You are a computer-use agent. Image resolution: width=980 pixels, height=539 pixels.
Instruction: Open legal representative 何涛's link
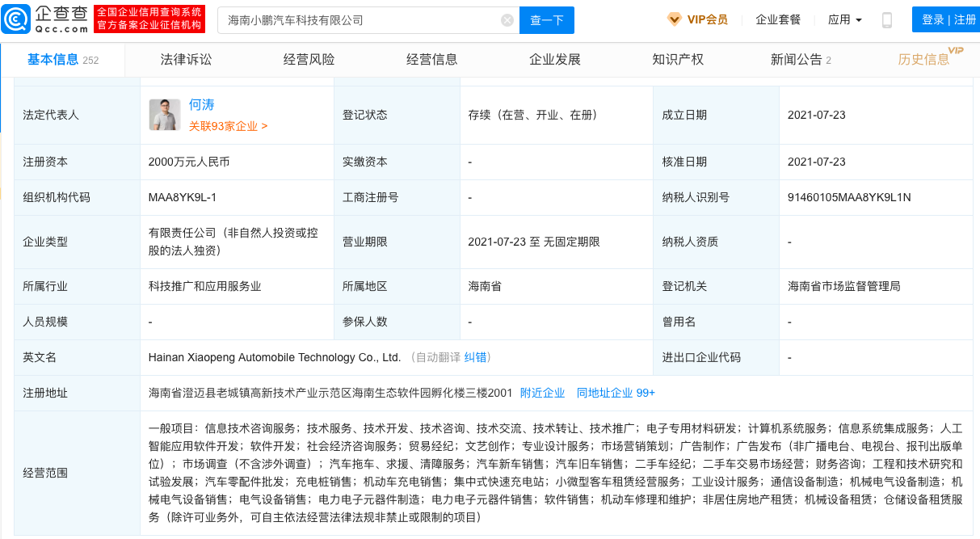[201, 105]
